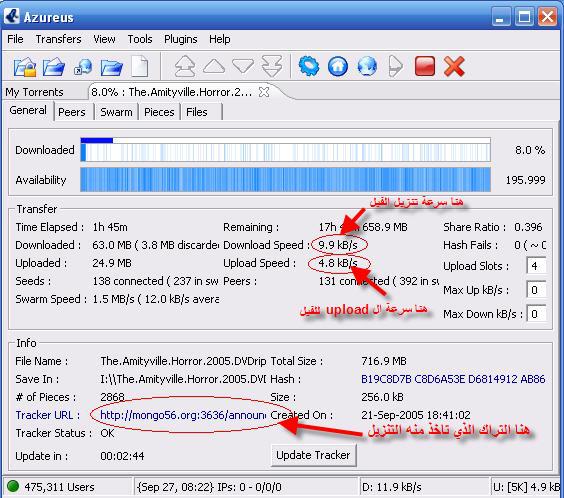Close the Amityville Horror tab with its X
The width and height of the screenshot is (564, 498).
[264, 92]
